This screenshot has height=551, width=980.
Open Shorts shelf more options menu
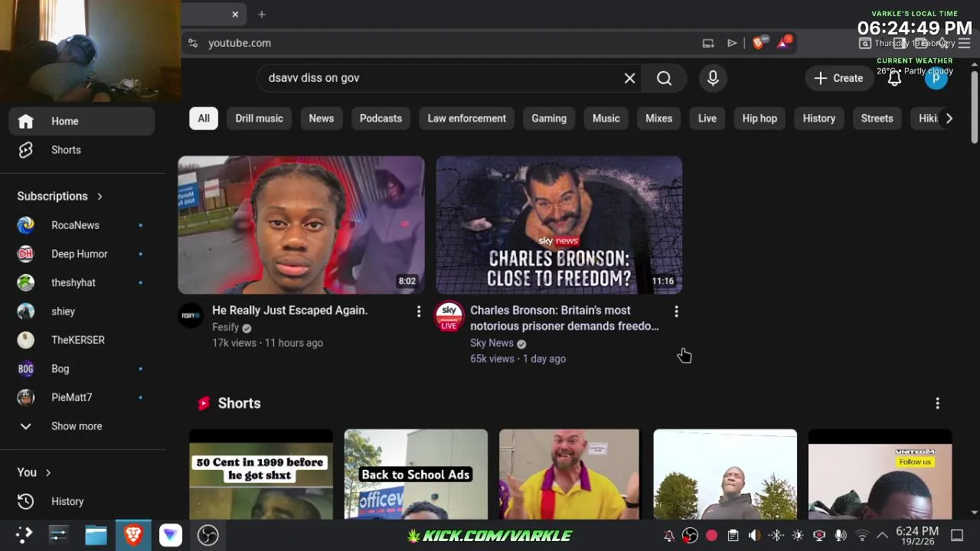click(x=937, y=403)
